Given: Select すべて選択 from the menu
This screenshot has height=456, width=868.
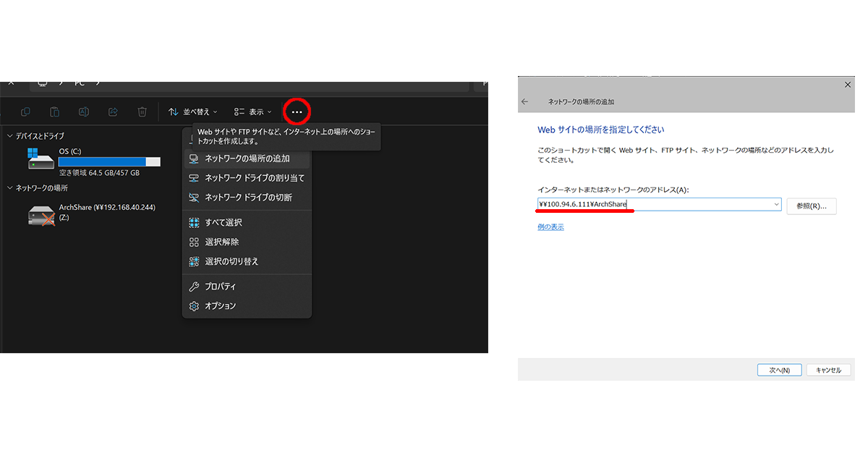Looking at the screenshot, I should (x=223, y=223).
